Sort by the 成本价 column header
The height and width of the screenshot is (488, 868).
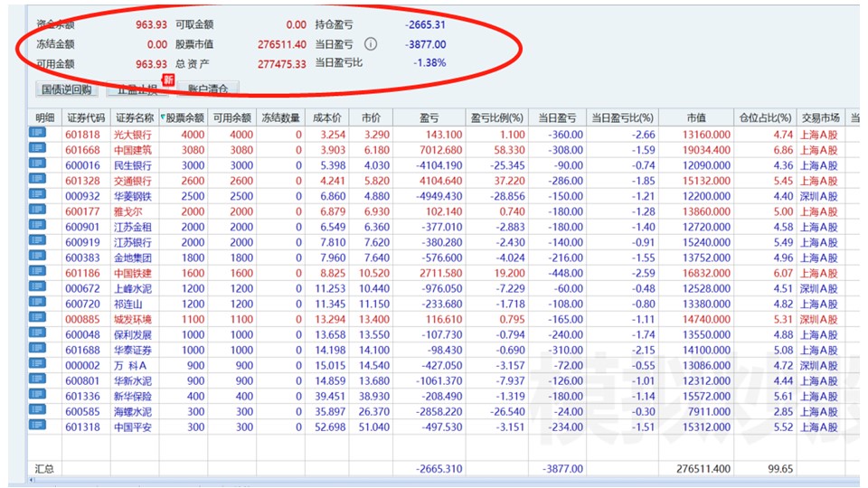coord(326,117)
